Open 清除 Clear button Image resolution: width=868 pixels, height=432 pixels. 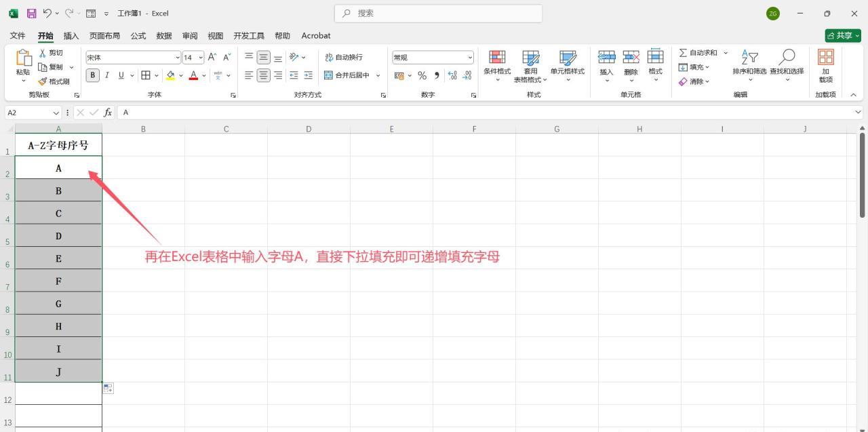click(x=694, y=81)
